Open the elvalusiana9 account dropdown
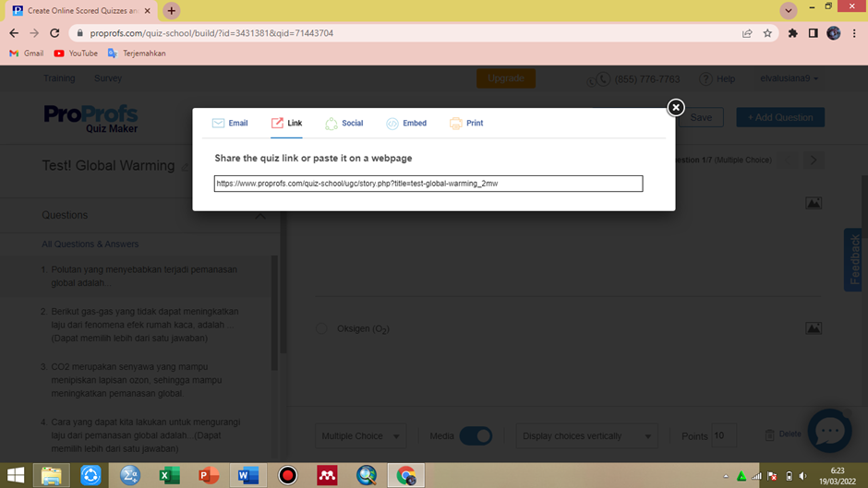Image resolution: width=868 pixels, height=488 pixels. pyautogui.click(x=789, y=78)
